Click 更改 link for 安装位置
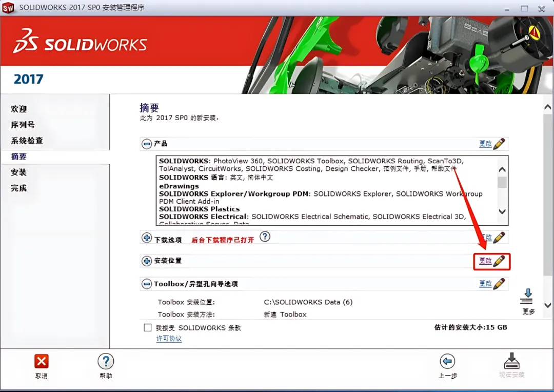 tap(485, 261)
